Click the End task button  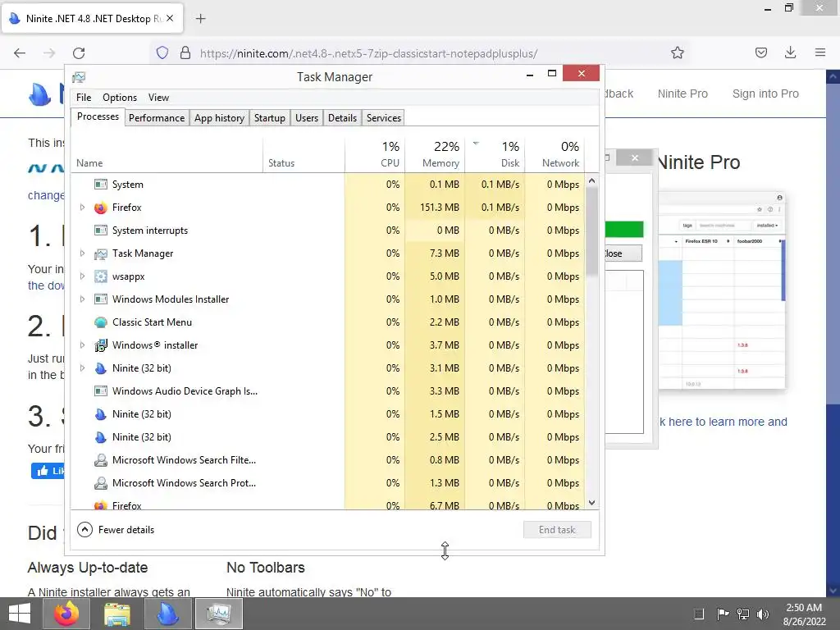point(557,530)
